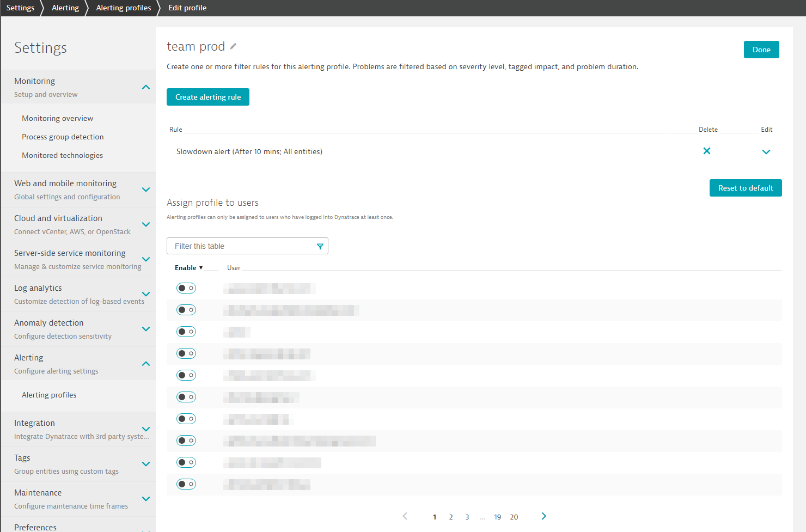Click the pencil icon beside team prod
The width and height of the screenshot is (806, 532).
click(233, 47)
